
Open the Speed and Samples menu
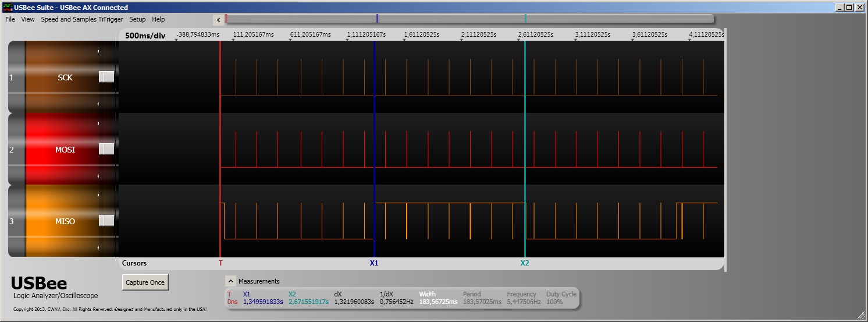[69, 19]
